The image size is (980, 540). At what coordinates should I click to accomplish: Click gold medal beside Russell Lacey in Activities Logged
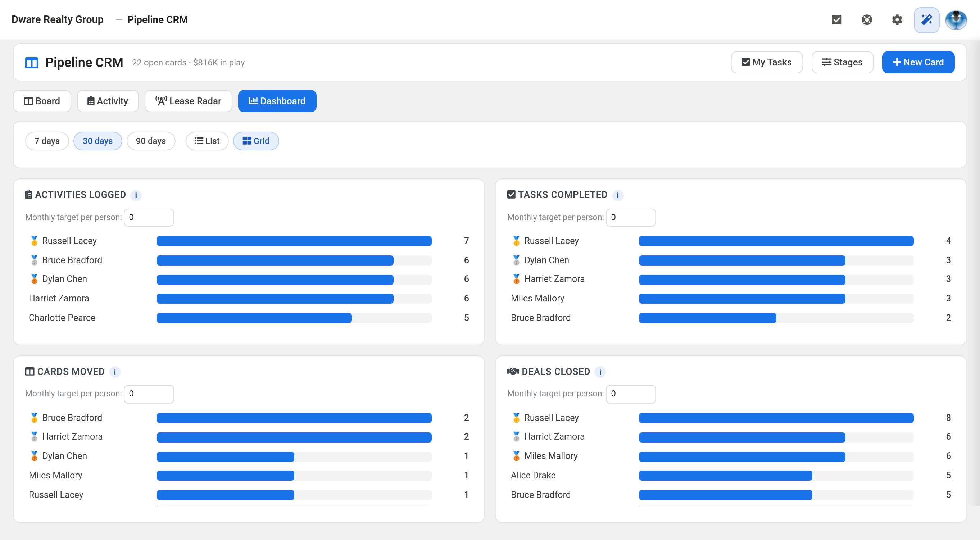pyautogui.click(x=34, y=241)
